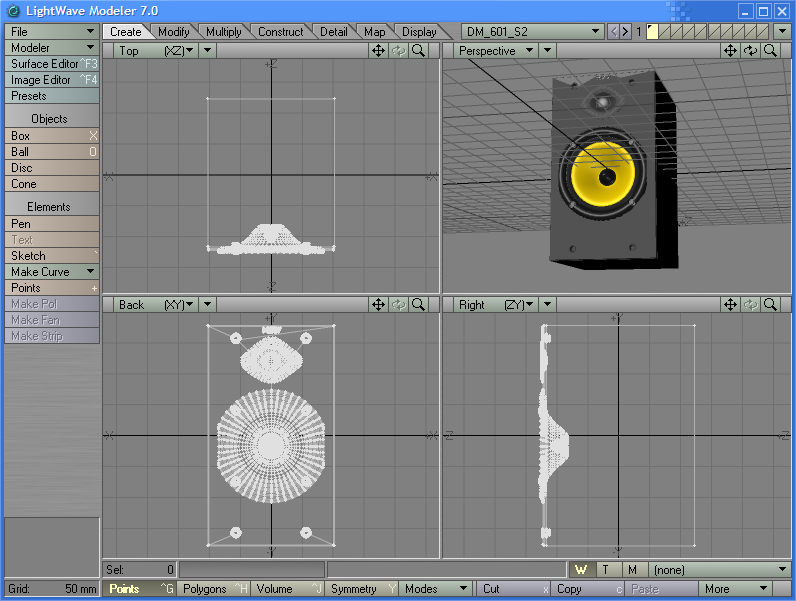The width and height of the screenshot is (796, 601).
Task: Select the Sketch tool
Action: pos(52,256)
